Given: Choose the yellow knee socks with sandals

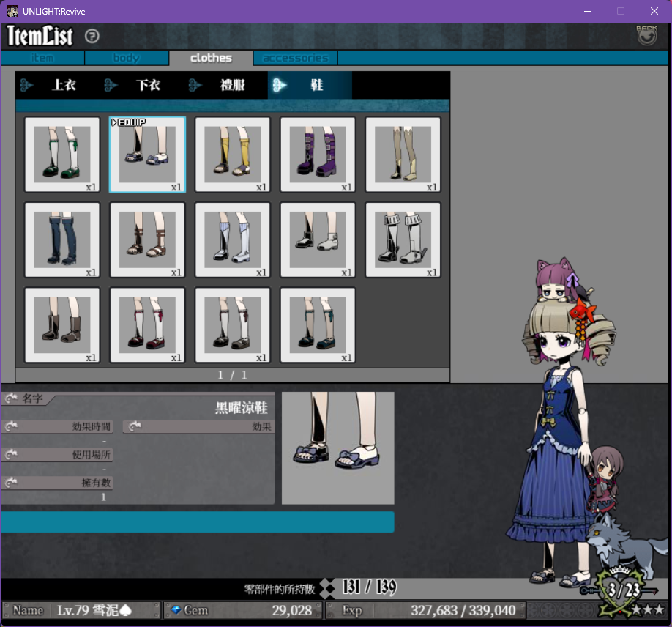Looking at the screenshot, I should tap(232, 155).
